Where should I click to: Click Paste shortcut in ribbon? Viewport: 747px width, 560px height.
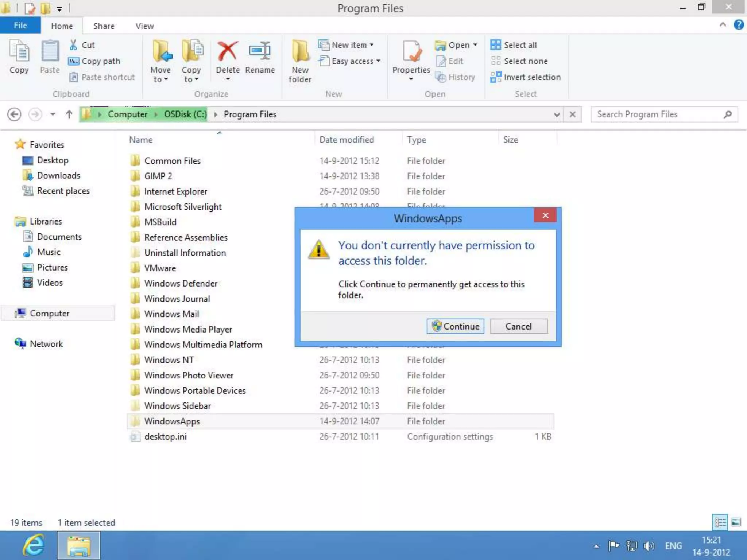[x=102, y=77]
